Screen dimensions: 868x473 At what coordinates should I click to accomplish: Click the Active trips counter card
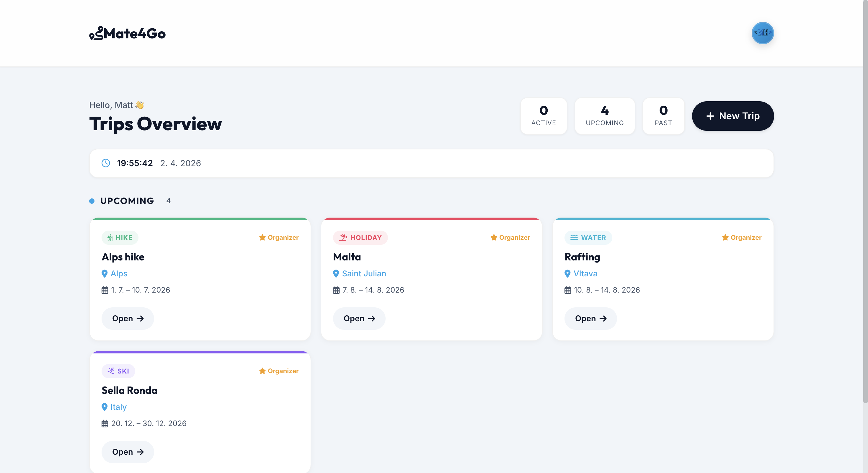point(544,116)
